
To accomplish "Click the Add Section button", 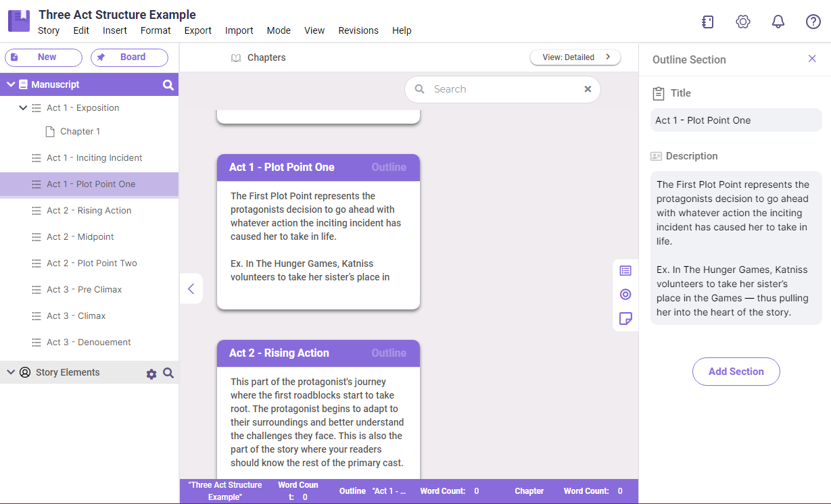I will (x=736, y=372).
